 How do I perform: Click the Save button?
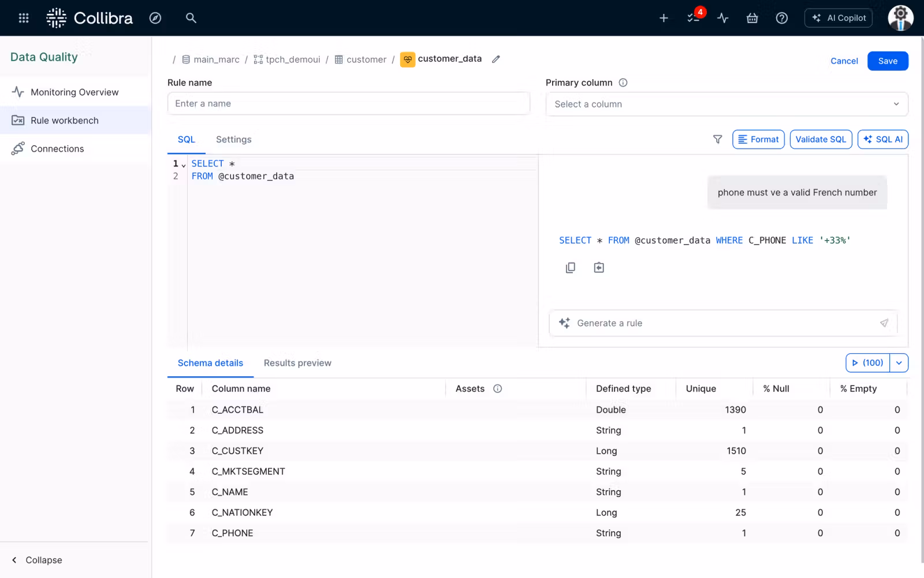coord(888,61)
